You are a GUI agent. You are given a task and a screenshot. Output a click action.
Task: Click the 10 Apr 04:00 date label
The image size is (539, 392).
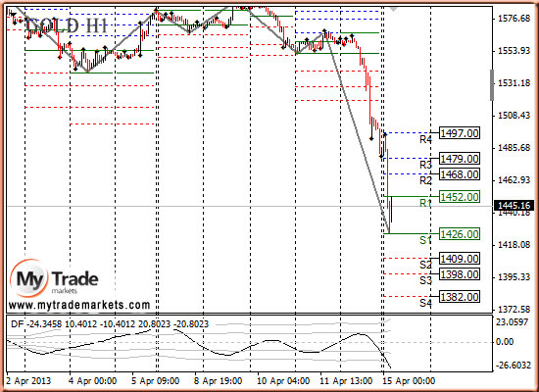283,381
